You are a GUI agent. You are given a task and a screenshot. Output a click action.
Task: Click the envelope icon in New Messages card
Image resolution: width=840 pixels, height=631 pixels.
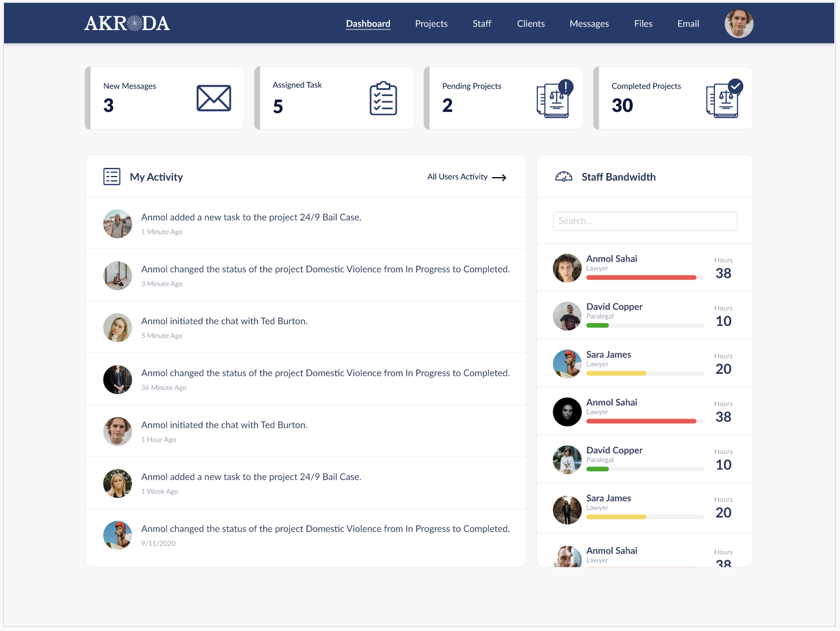coord(213,98)
